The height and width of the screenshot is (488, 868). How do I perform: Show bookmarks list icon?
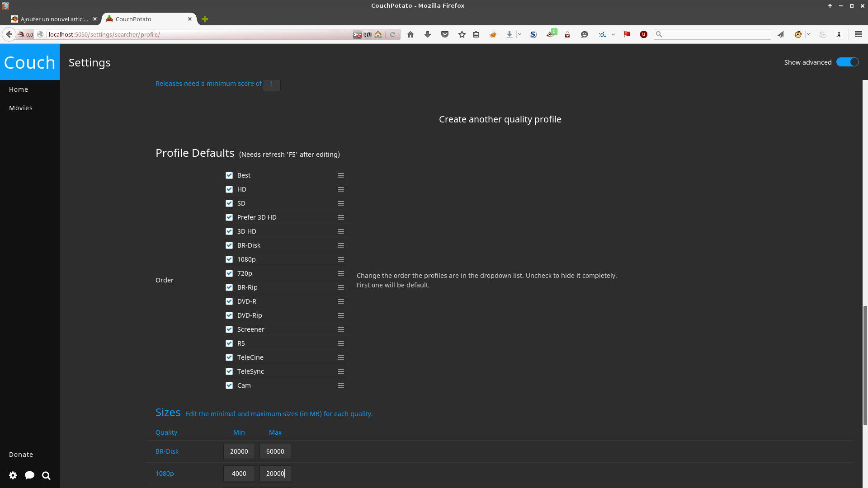(x=476, y=34)
